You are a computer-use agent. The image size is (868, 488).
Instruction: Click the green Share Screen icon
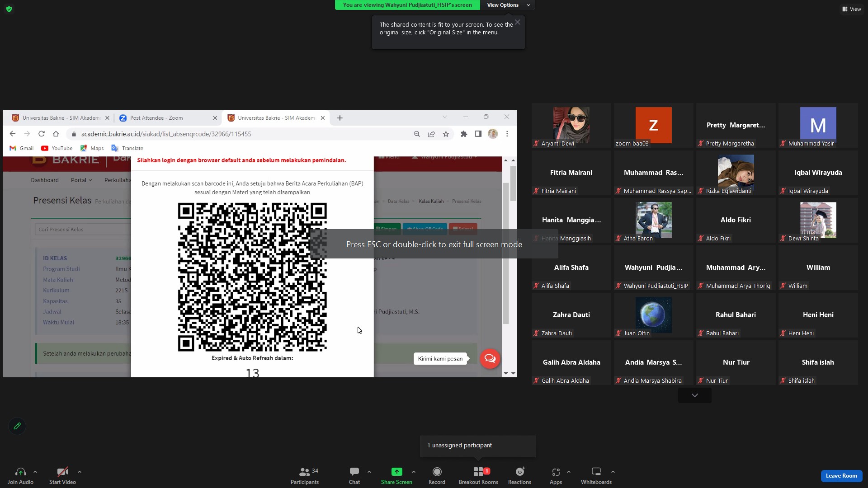[396, 472]
